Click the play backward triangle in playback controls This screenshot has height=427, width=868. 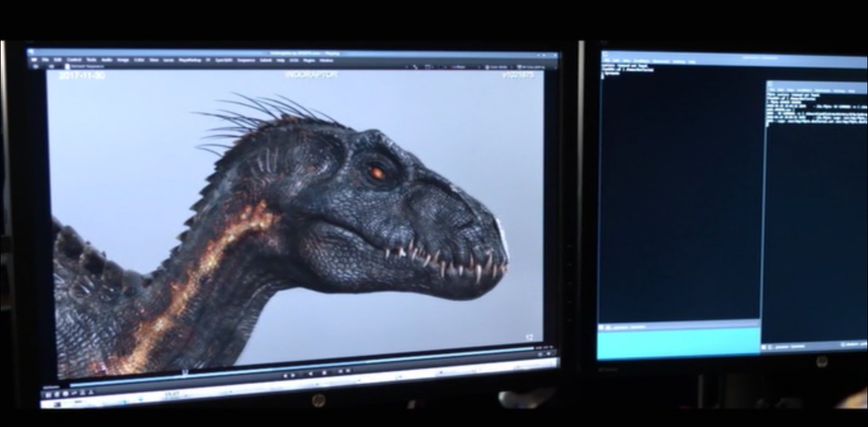tap(311, 373)
